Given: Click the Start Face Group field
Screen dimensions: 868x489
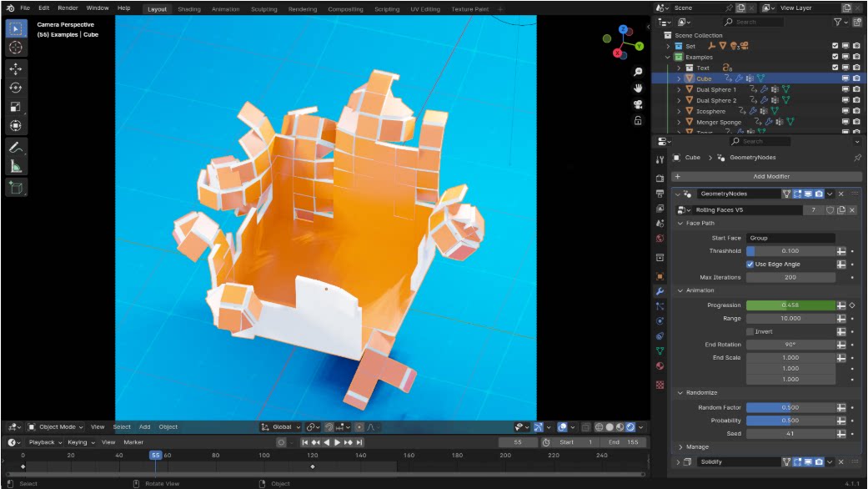Looking at the screenshot, I should [x=790, y=238].
